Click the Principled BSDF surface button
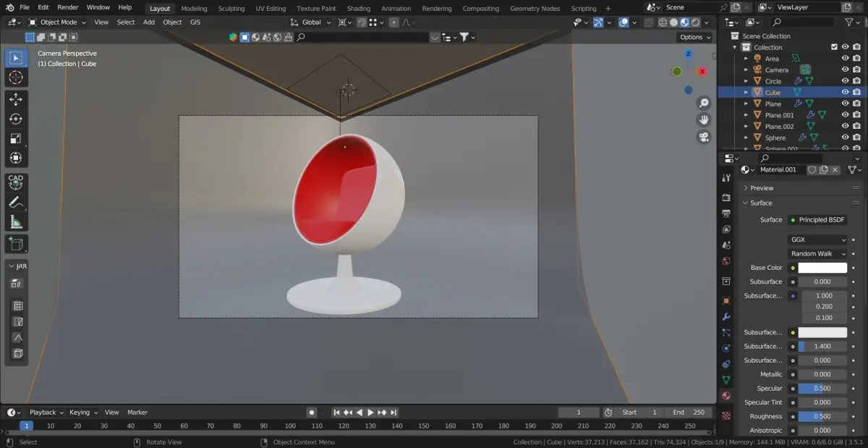The height and width of the screenshot is (448, 868). [x=817, y=220]
